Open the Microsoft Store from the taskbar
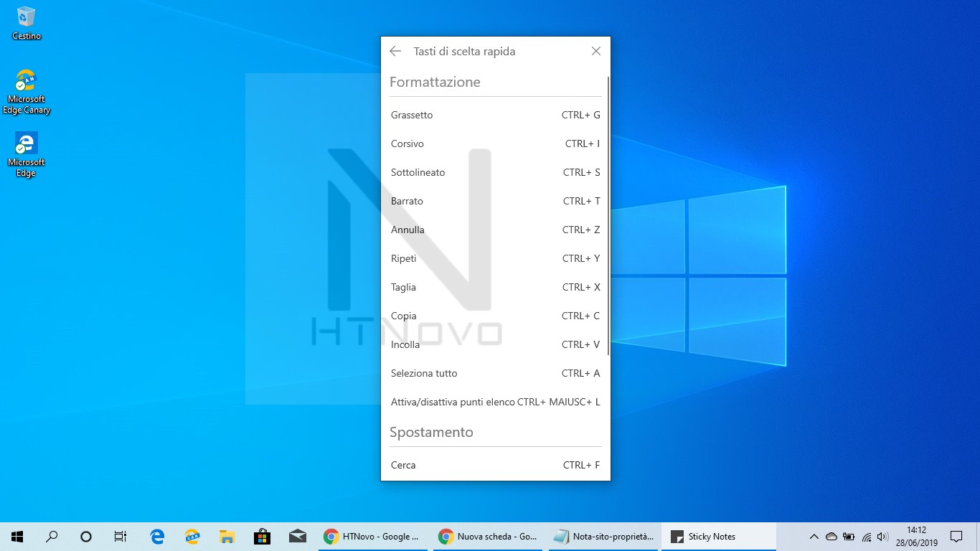Image resolution: width=980 pixels, height=551 pixels. click(x=263, y=536)
